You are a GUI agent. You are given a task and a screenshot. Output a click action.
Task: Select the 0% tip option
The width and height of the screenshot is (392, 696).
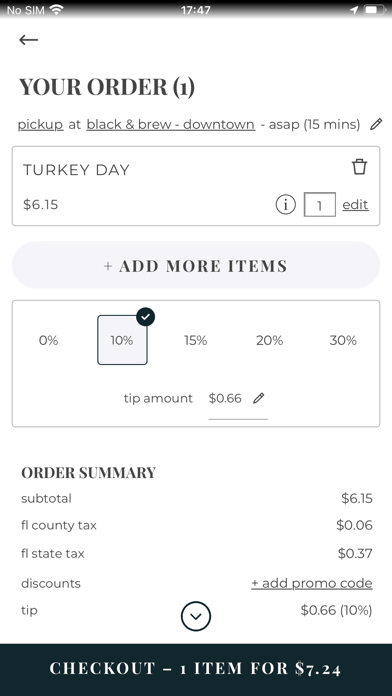(48, 340)
